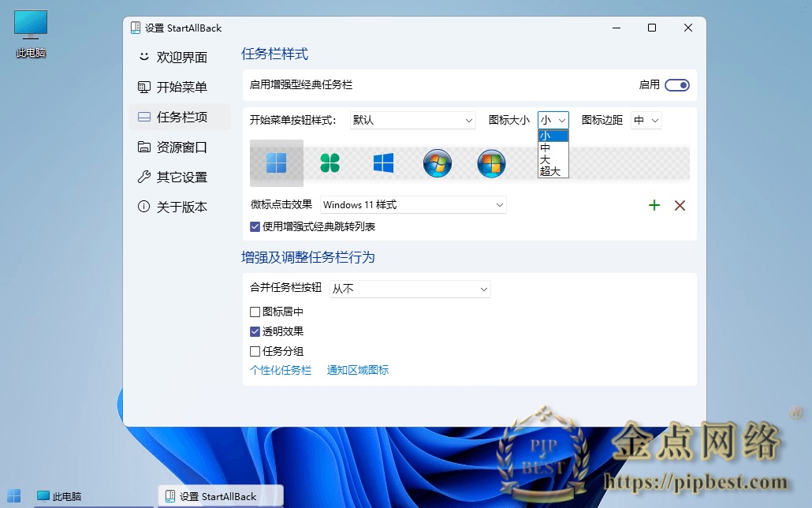Open 合并任务栏按钮 dropdown showing 从不

(410, 289)
